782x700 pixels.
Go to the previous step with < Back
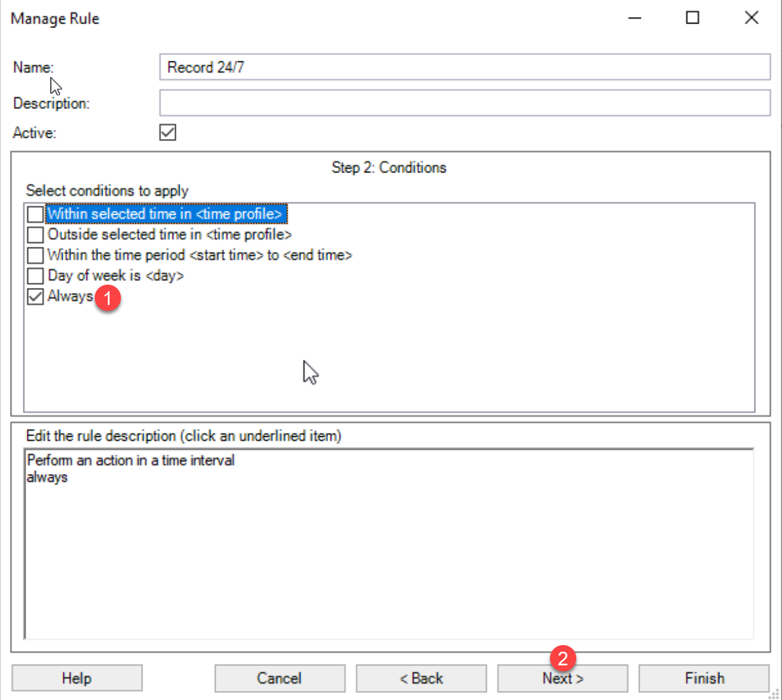pyautogui.click(x=421, y=678)
